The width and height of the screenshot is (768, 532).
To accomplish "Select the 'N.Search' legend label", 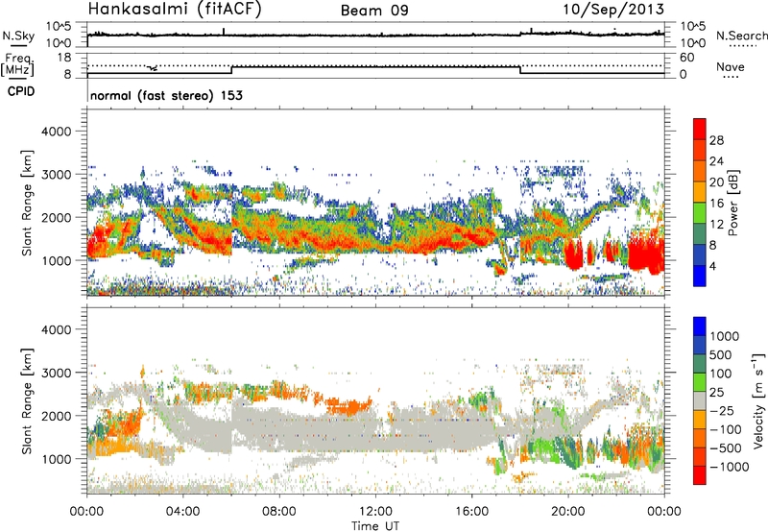I will (x=741, y=36).
